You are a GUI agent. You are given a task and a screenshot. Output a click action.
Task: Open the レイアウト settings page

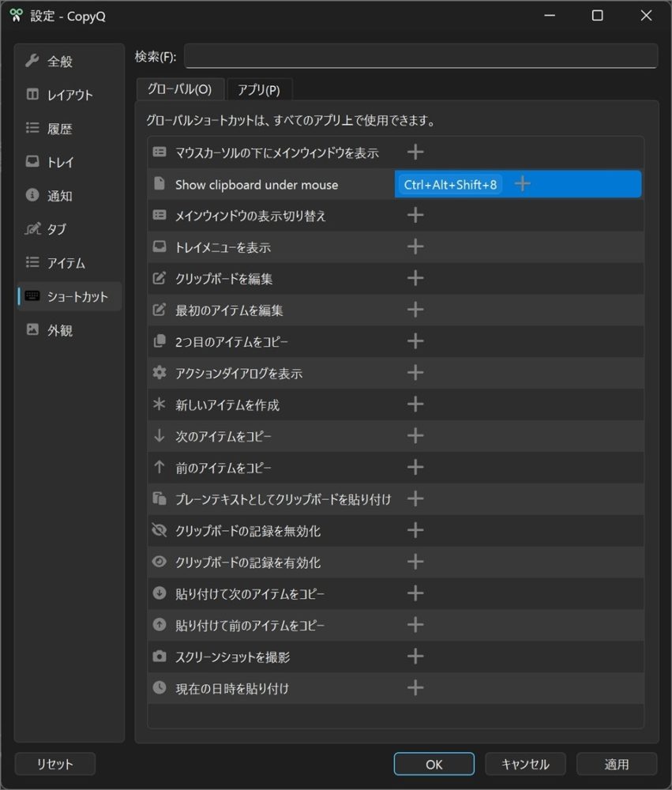click(69, 95)
